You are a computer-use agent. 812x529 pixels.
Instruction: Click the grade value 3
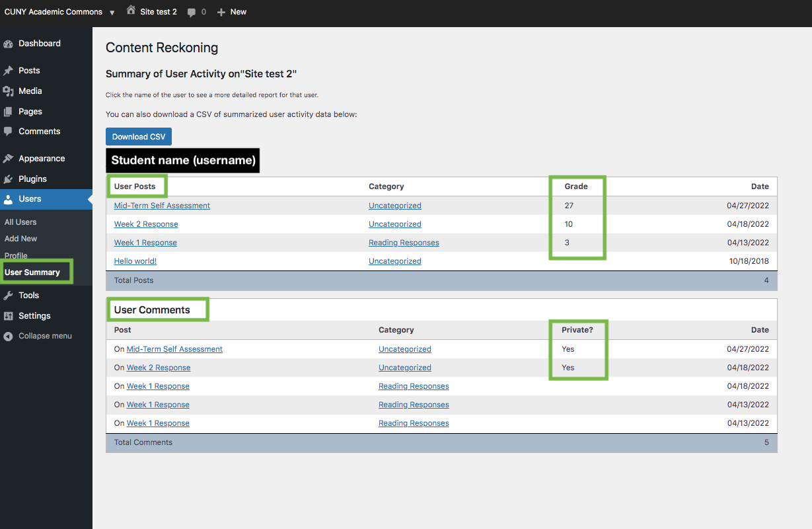tap(567, 243)
